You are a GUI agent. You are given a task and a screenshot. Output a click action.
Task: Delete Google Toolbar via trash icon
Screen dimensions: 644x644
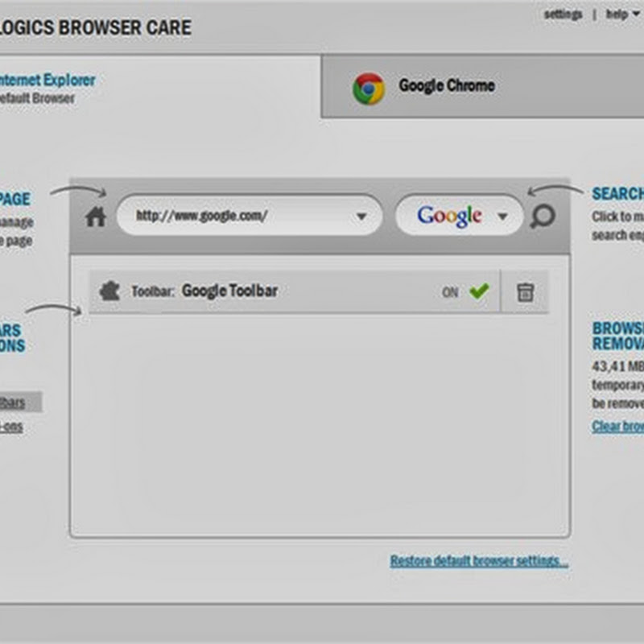point(526,292)
